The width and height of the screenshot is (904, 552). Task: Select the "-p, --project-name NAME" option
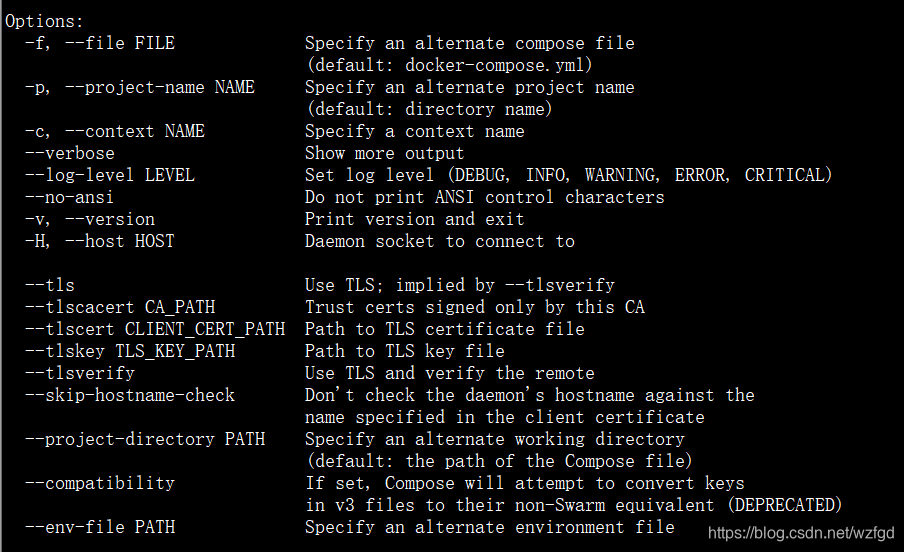point(140,87)
